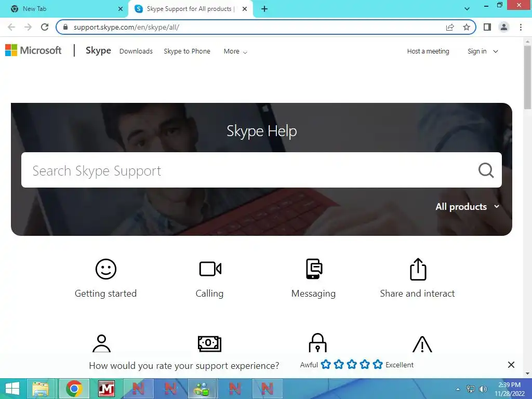
Task: Click the page vertical scrollbar thumb
Action: tap(527, 77)
